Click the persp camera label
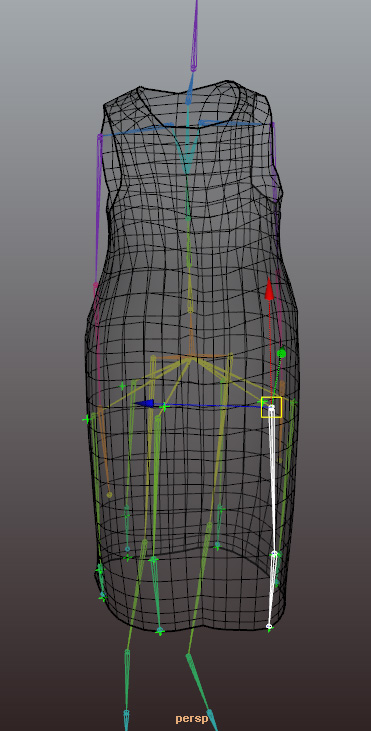 click(x=192, y=718)
